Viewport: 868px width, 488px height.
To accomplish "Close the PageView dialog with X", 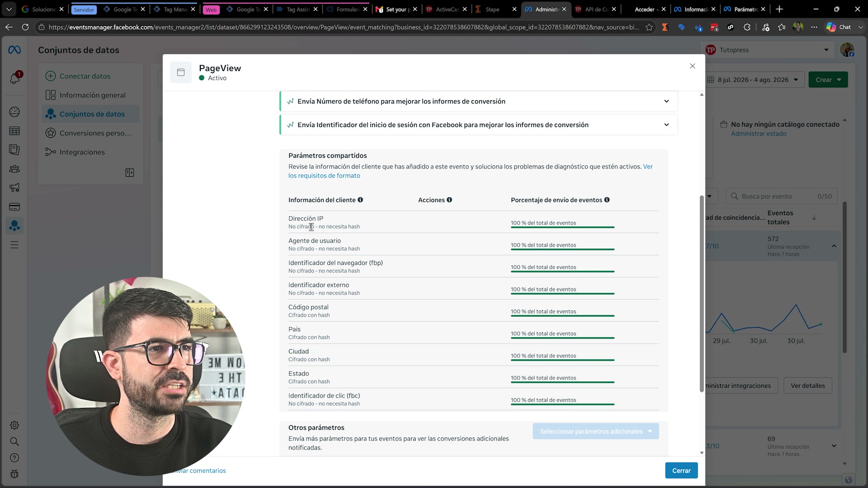I will point(693,66).
